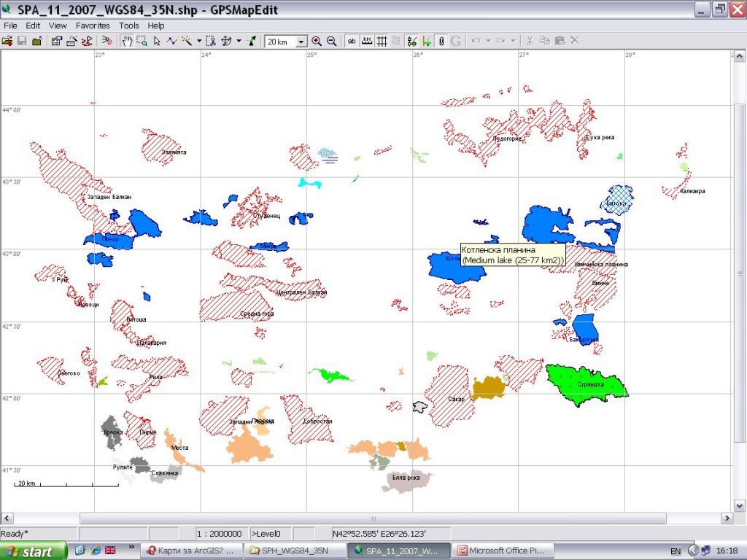Zoom out with the minus magnifier
The height and width of the screenshot is (560, 747).
point(331,42)
